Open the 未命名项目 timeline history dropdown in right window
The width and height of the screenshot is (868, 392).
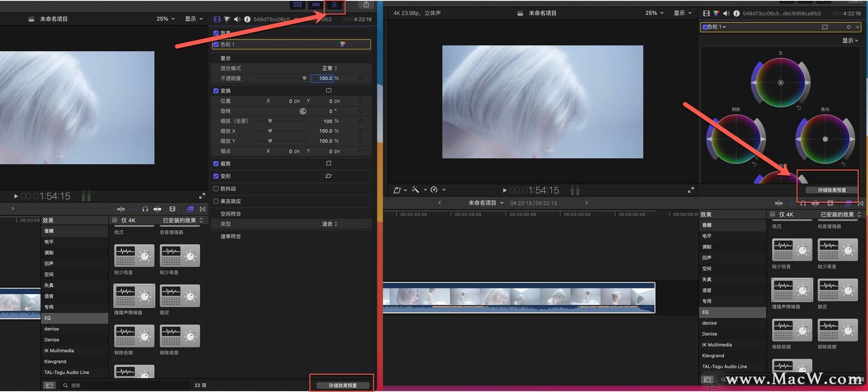coord(486,203)
